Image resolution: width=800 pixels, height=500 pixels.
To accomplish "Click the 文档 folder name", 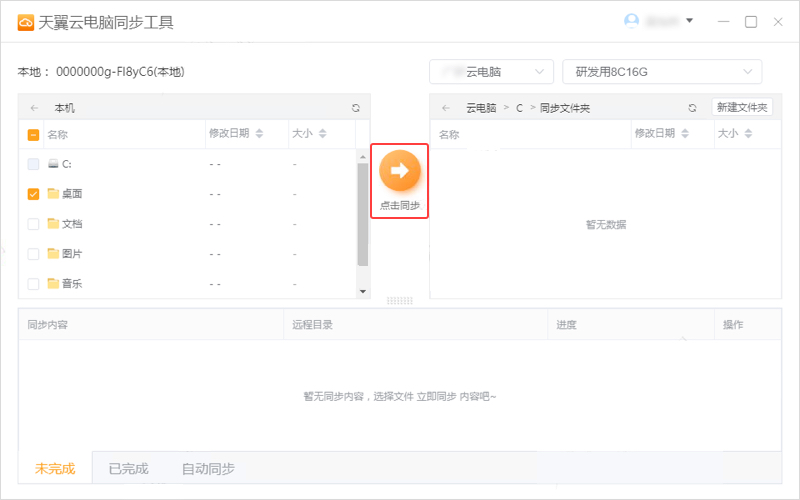I will tap(72, 224).
